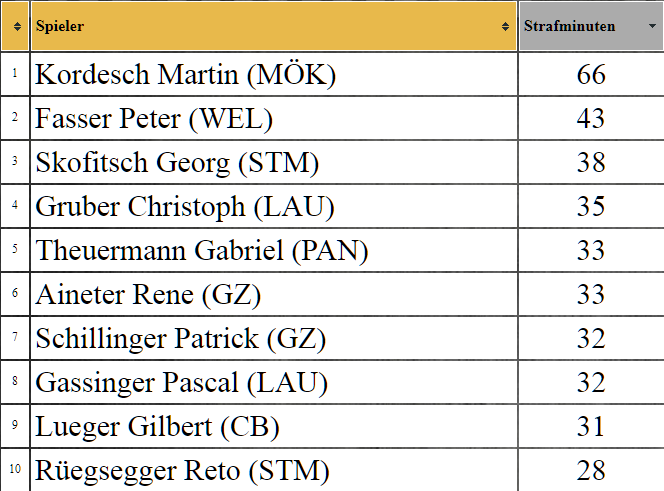This screenshot has height=491, width=664.
Task: Toggle Strafminuten descending sort arrow
Action: (653, 26)
